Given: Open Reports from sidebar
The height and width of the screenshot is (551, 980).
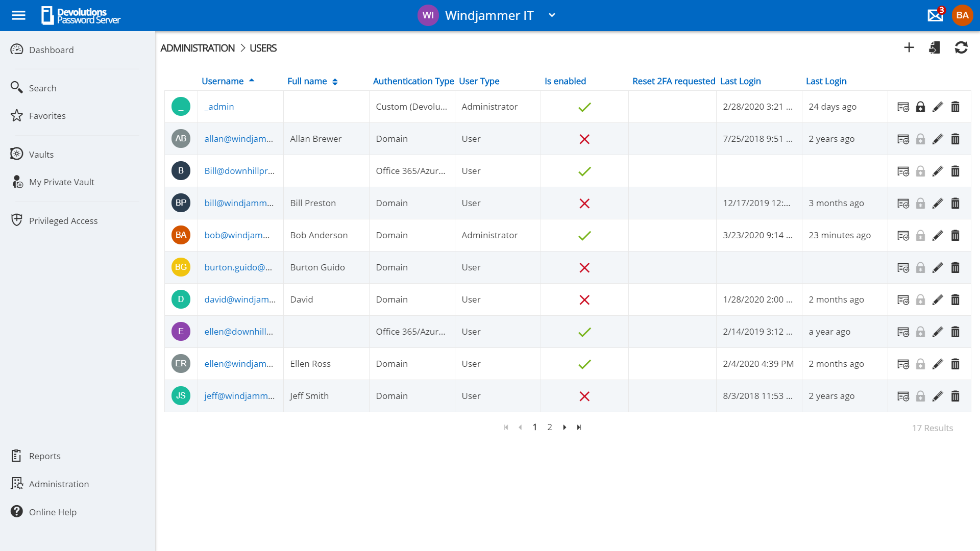Looking at the screenshot, I should click(45, 456).
